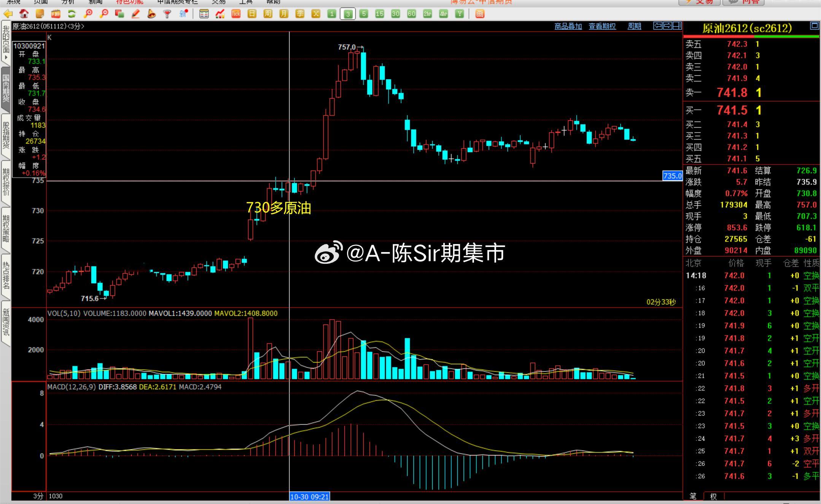821x504 pixels.
Task: Open the alarm bell alert icon
Action: pos(151,14)
